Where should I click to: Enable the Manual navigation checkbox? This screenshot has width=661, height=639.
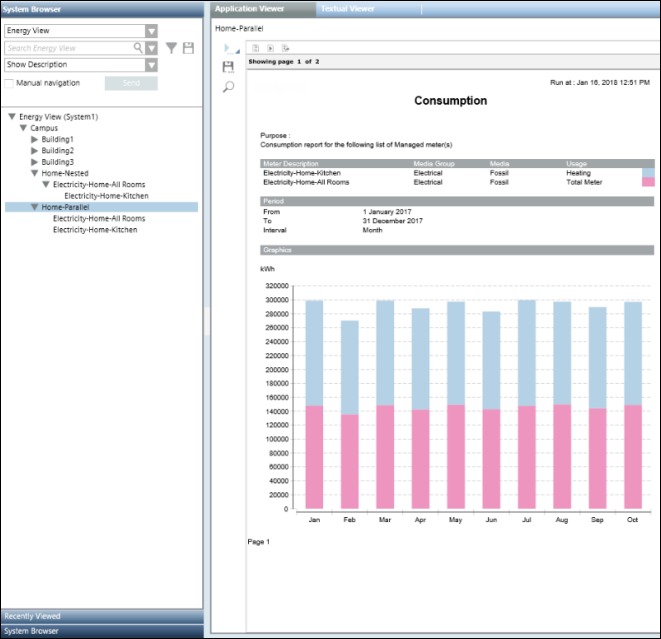(9, 83)
